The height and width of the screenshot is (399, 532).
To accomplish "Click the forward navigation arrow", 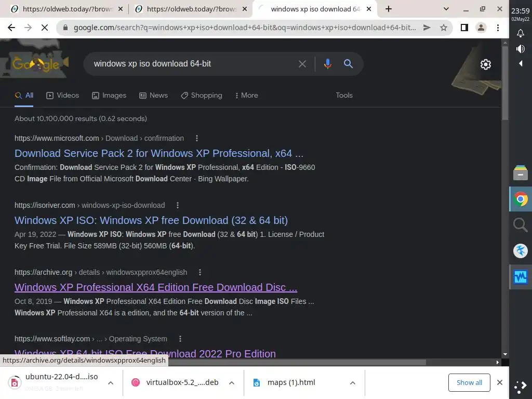I will (28, 28).
